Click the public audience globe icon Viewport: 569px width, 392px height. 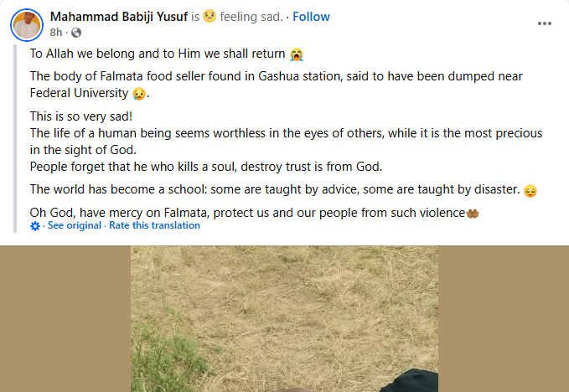pos(75,33)
